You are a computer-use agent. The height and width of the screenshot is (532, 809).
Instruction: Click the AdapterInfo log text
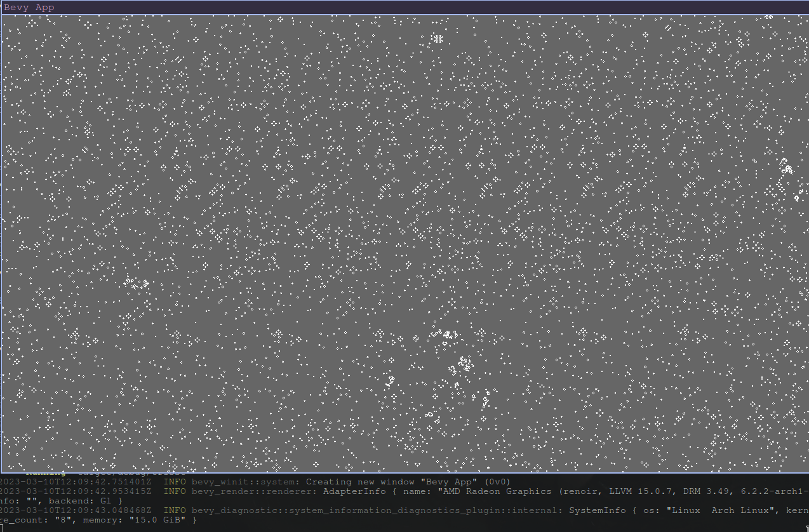click(354, 491)
